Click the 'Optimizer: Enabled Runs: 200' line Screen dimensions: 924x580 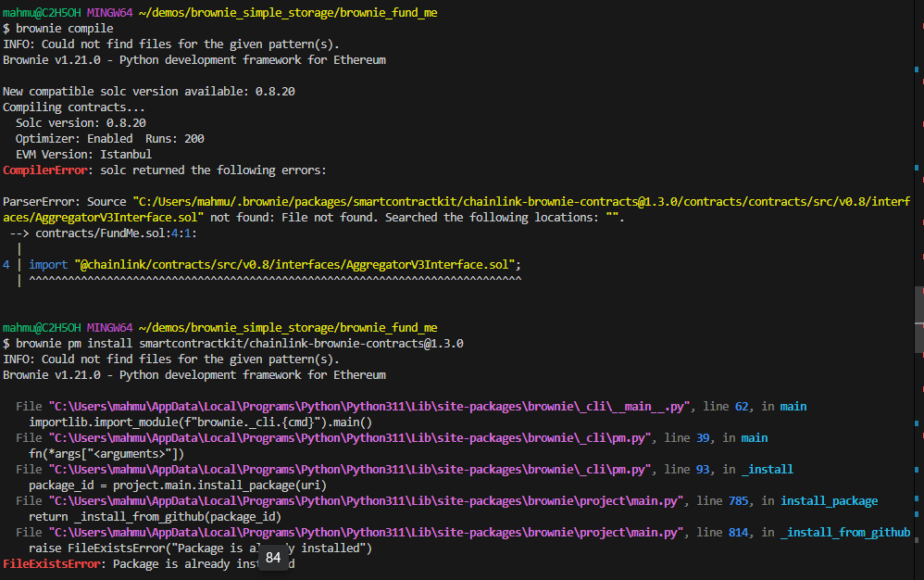click(x=109, y=139)
